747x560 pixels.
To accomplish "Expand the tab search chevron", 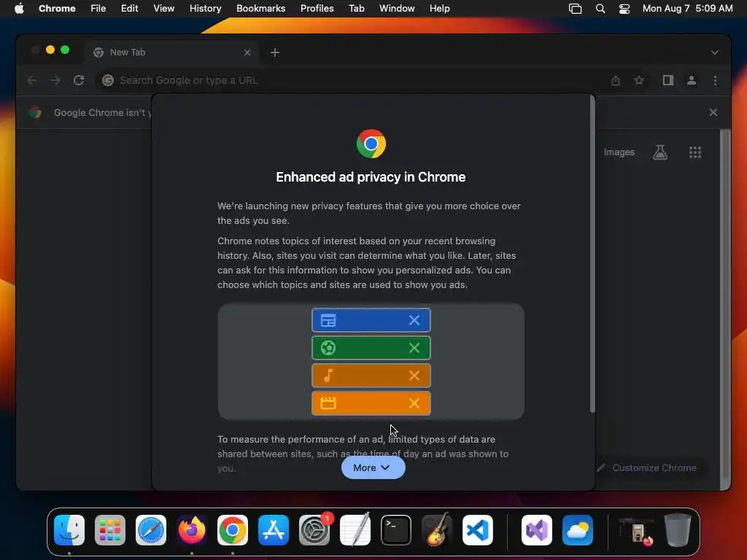I will pyautogui.click(x=715, y=52).
